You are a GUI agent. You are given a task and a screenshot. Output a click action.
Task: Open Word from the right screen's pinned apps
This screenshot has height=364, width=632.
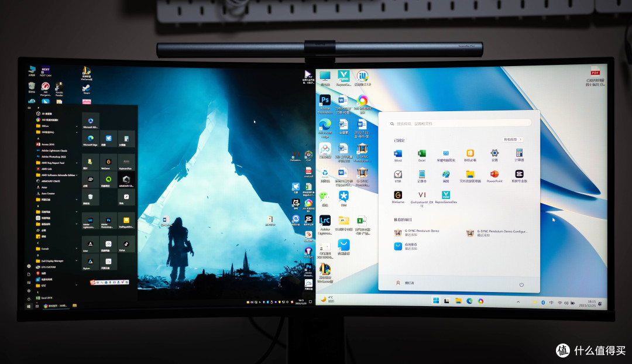(398, 155)
